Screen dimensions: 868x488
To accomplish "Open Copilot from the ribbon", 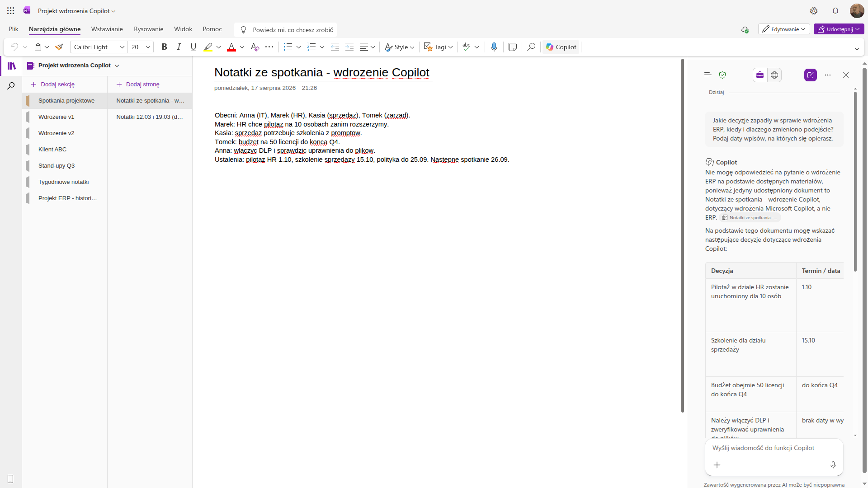I will 561,47.
